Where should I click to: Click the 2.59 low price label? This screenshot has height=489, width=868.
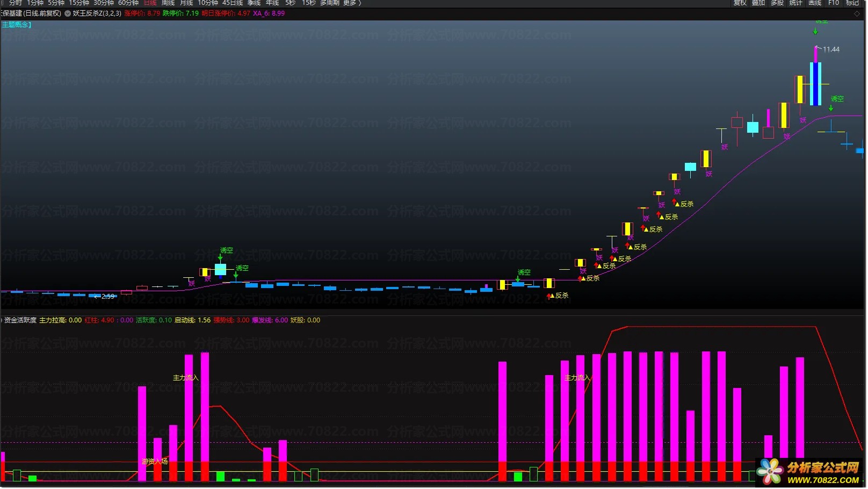[x=108, y=297]
